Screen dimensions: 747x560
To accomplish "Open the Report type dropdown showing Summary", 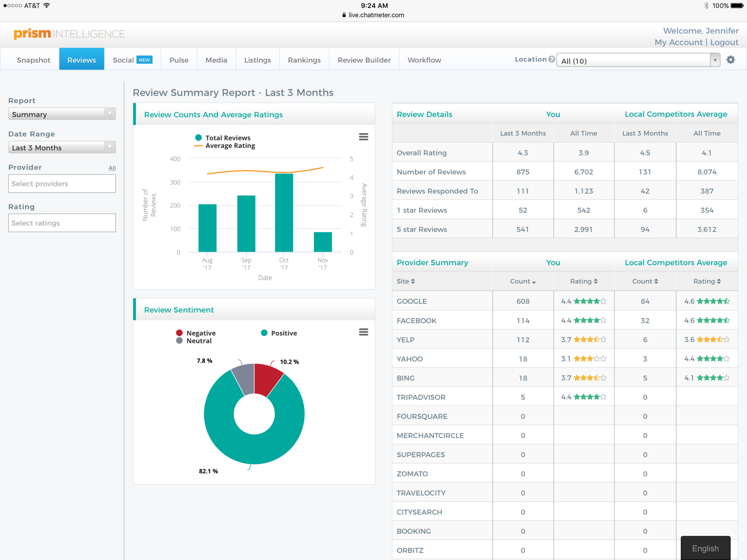I will tap(62, 114).
